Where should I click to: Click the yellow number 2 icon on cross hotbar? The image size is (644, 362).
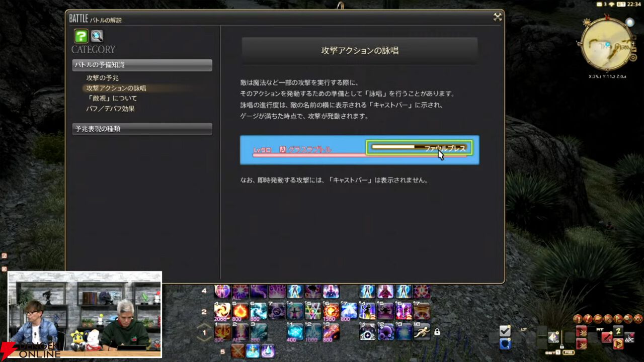click(618, 330)
